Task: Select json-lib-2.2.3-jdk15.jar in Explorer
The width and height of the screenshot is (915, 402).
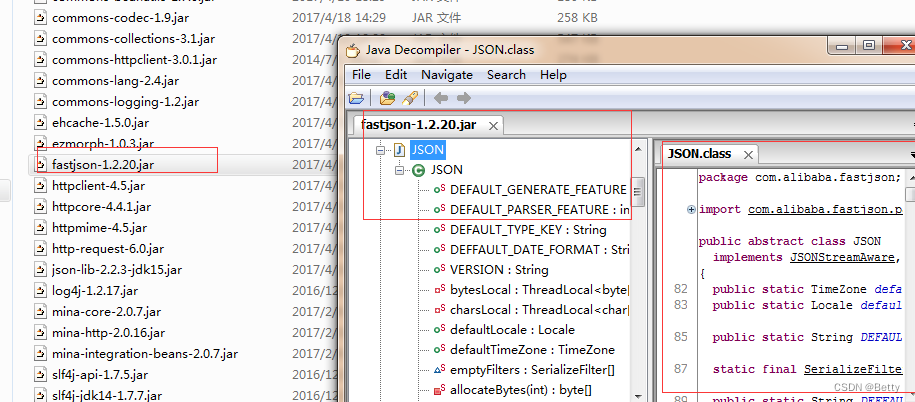Action: 117,270
